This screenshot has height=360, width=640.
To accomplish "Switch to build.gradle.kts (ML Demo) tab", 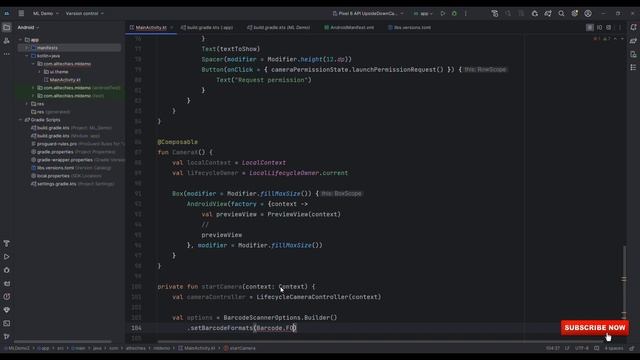I will pyautogui.click(x=278, y=28).
